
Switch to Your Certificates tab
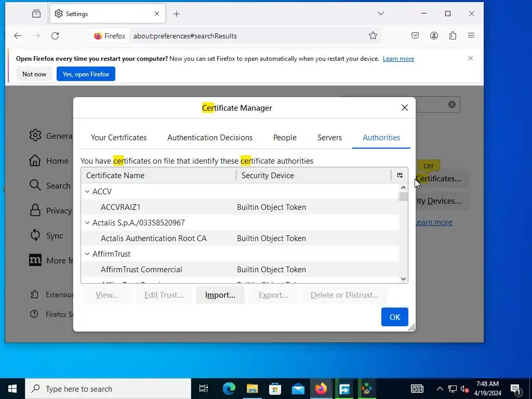(x=119, y=137)
